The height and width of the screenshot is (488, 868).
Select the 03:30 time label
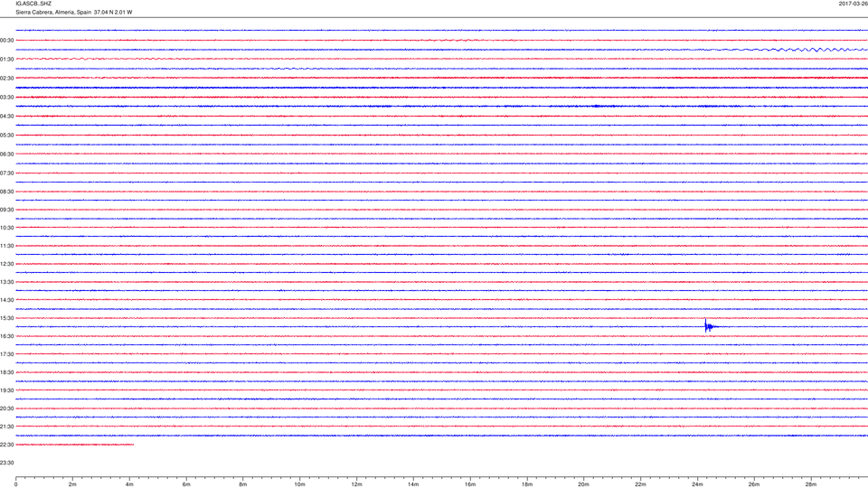[x=6, y=98]
